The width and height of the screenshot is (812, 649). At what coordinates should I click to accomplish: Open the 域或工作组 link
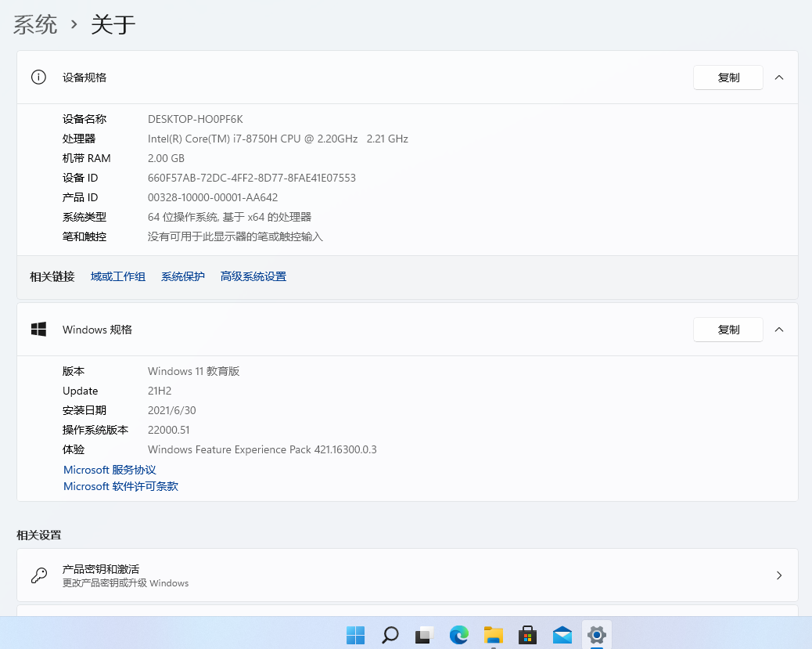pos(118,276)
